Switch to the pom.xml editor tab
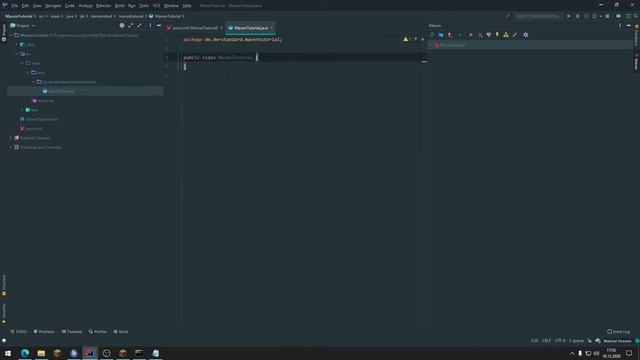 [195, 28]
